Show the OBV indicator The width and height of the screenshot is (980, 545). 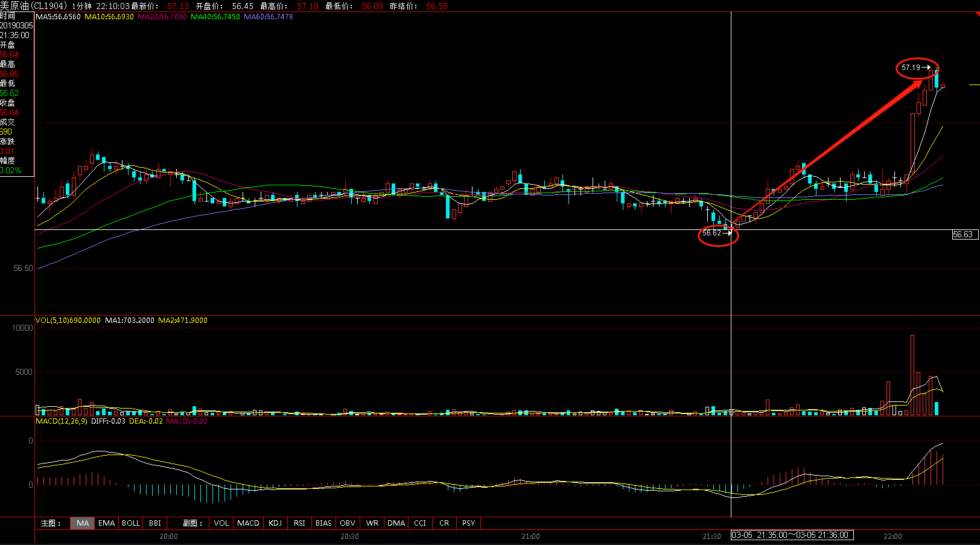pos(348,523)
